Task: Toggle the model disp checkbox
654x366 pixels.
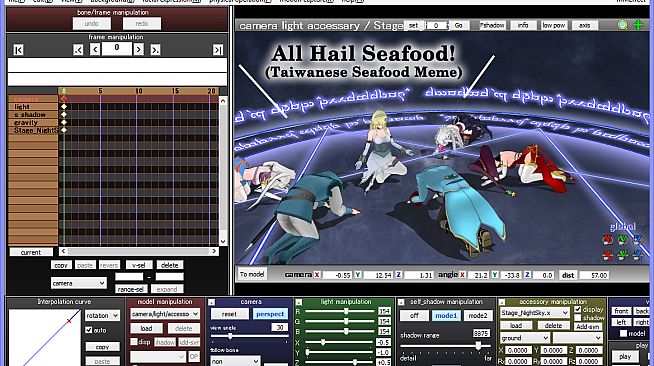Action: click(x=134, y=341)
